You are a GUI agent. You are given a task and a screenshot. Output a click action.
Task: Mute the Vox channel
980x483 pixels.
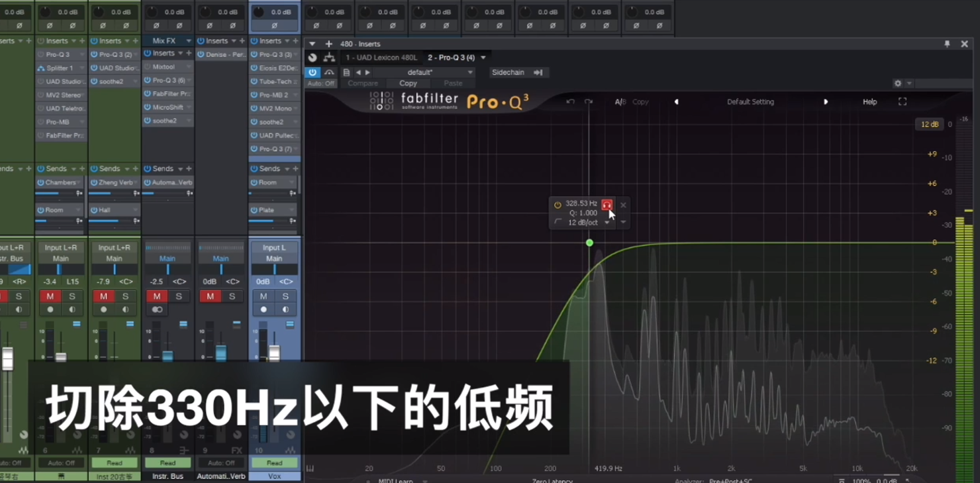[x=264, y=296]
